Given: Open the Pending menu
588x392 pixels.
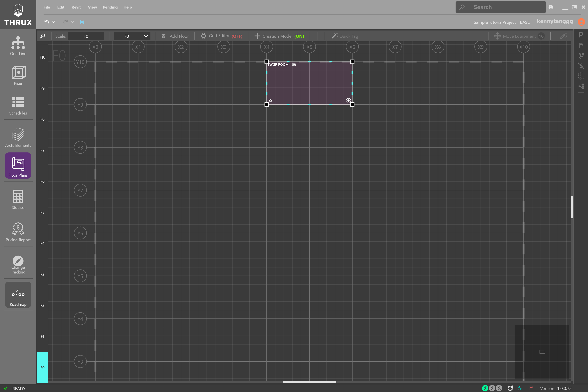Looking at the screenshot, I should 110,7.
